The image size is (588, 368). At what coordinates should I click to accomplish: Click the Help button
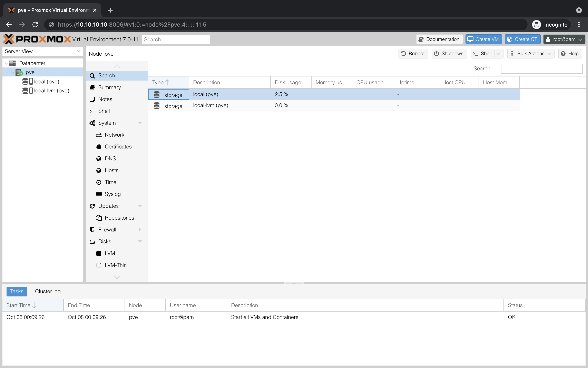click(x=570, y=54)
